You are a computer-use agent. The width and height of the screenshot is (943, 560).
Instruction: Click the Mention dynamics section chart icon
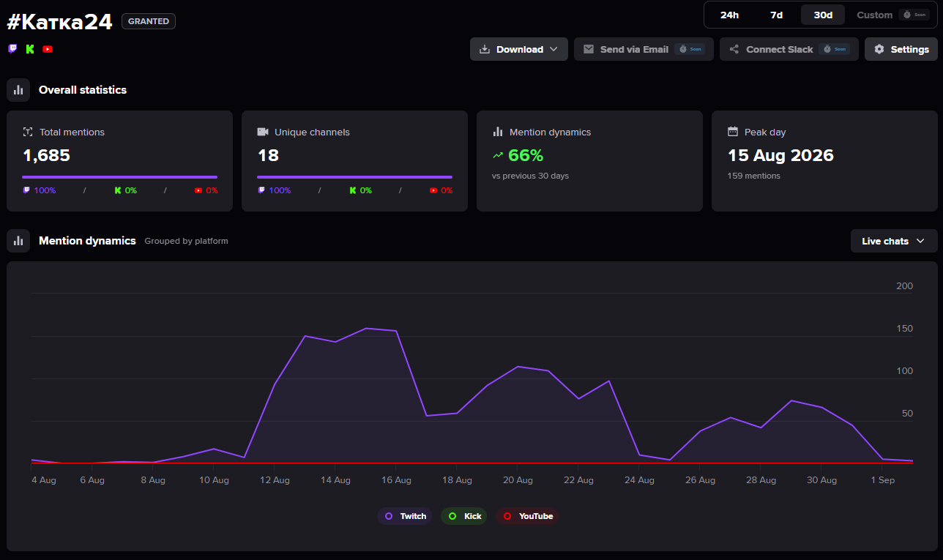[x=18, y=241]
